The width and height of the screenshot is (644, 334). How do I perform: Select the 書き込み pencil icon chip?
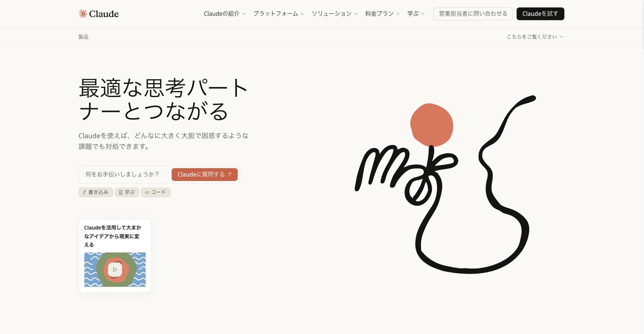84,192
